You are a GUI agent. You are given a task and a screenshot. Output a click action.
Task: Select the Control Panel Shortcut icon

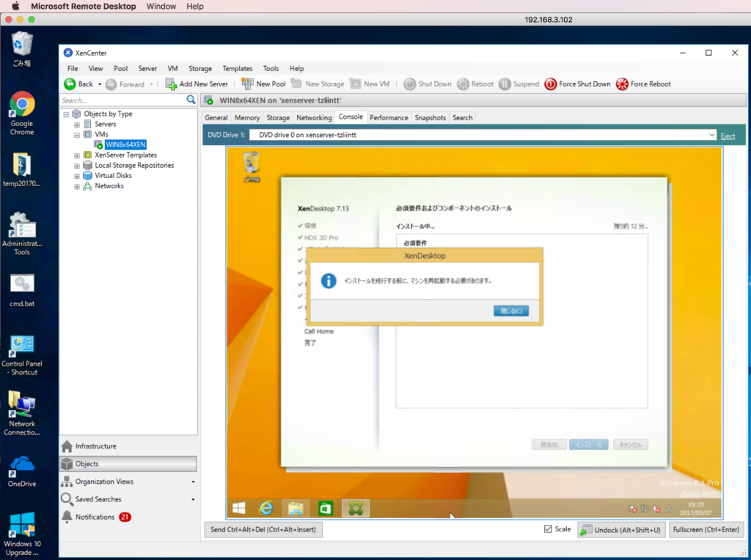click(x=22, y=355)
